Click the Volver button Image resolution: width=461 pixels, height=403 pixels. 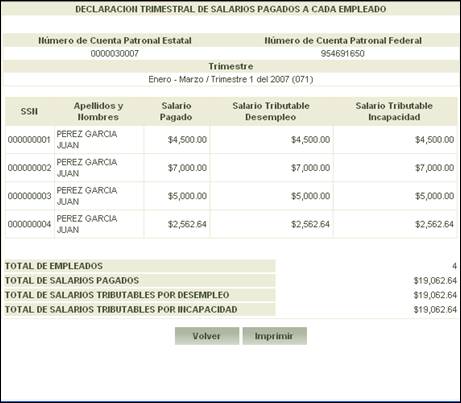[x=207, y=336]
